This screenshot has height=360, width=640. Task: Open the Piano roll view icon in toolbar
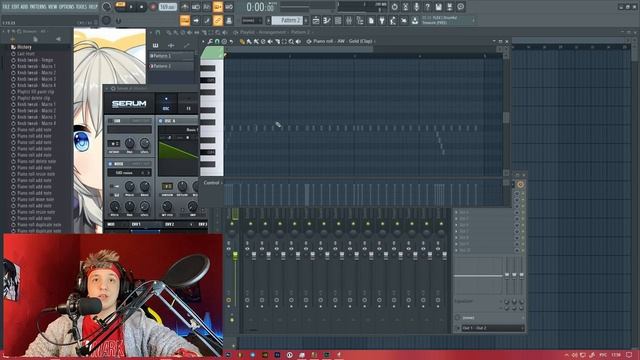(x=327, y=20)
